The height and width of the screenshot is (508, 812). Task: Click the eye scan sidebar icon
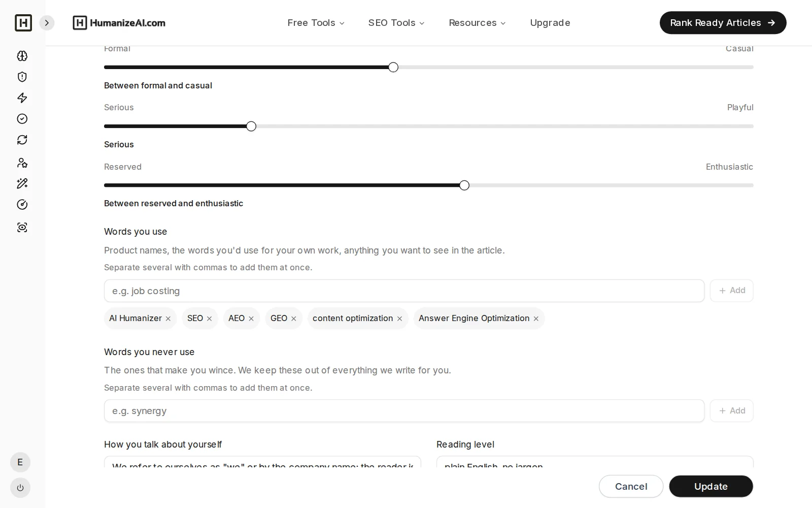point(22,227)
